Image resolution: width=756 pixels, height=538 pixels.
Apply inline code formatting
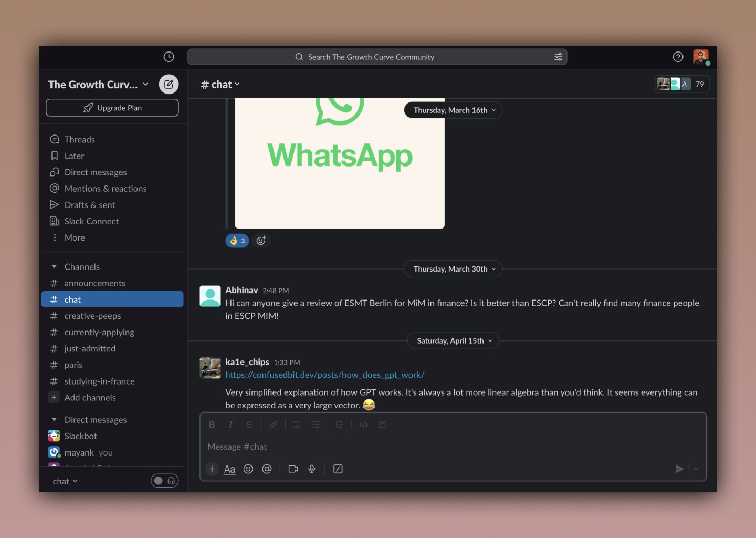coord(363,425)
